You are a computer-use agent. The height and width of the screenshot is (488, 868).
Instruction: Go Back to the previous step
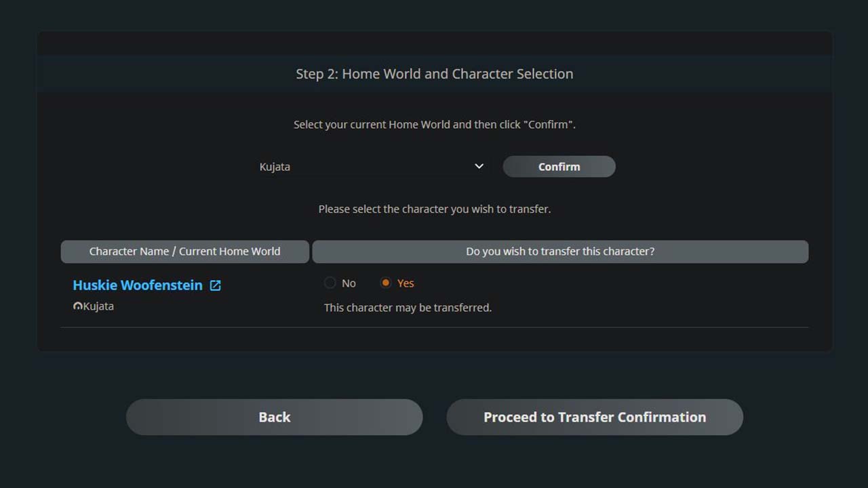[x=274, y=417]
